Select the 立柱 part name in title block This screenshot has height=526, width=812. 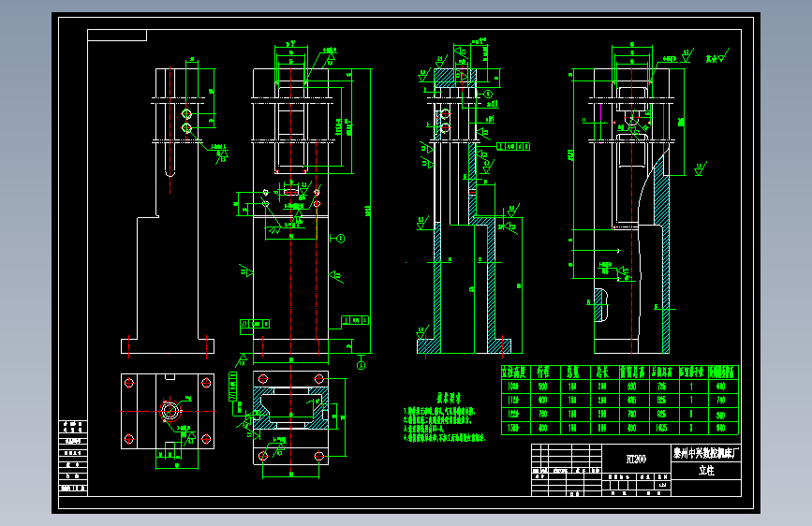(x=706, y=471)
